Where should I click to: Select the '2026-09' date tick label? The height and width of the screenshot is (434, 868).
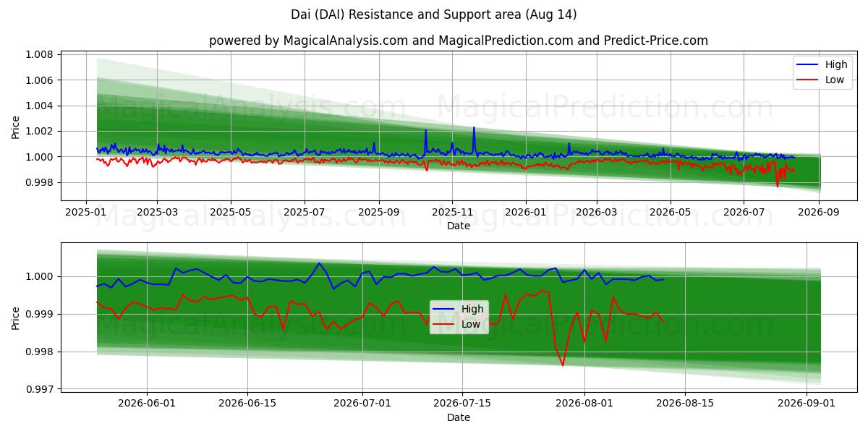coord(817,213)
